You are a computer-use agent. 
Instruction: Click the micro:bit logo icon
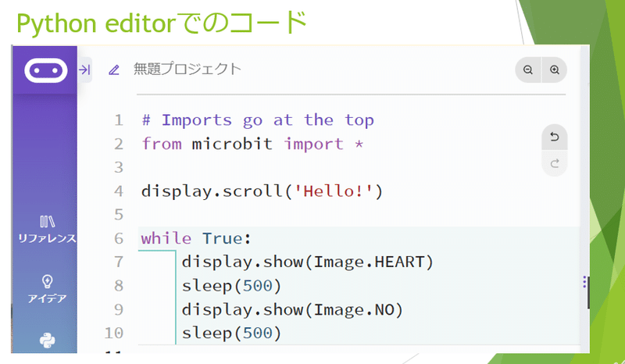[x=46, y=70]
